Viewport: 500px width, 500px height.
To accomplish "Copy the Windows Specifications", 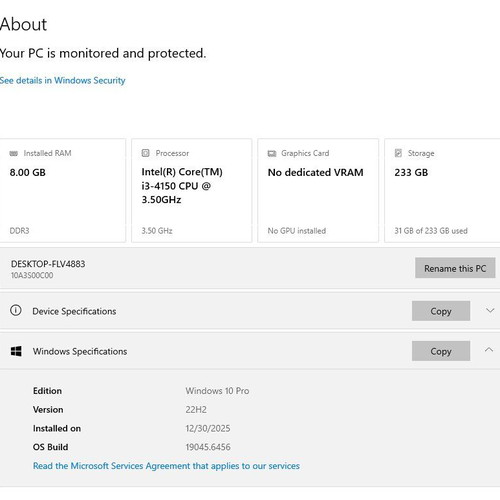I will click(x=441, y=351).
